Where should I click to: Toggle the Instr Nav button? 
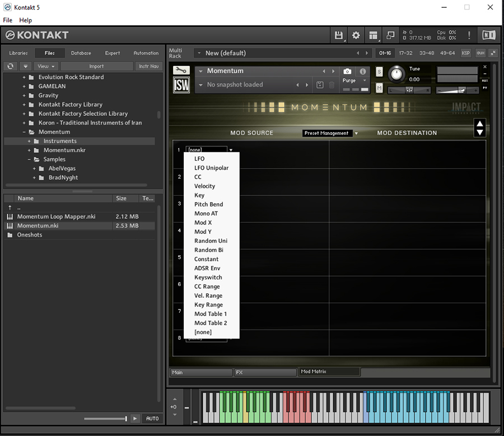tap(148, 66)
